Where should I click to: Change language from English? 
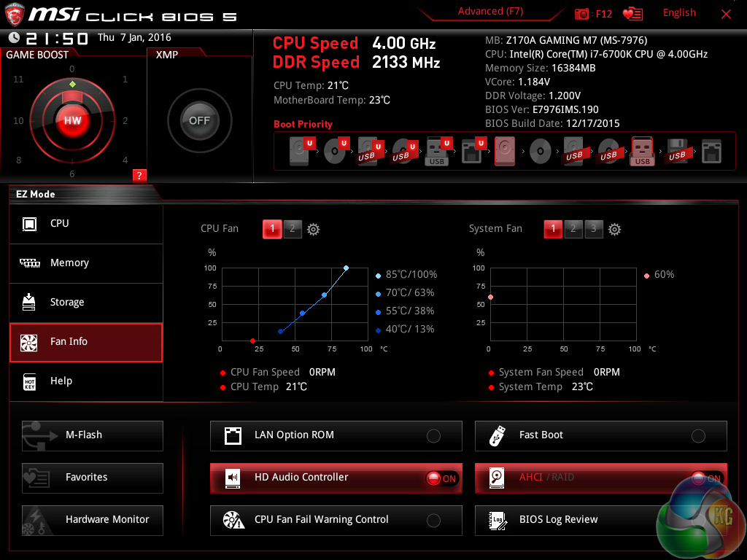(679, 13)
